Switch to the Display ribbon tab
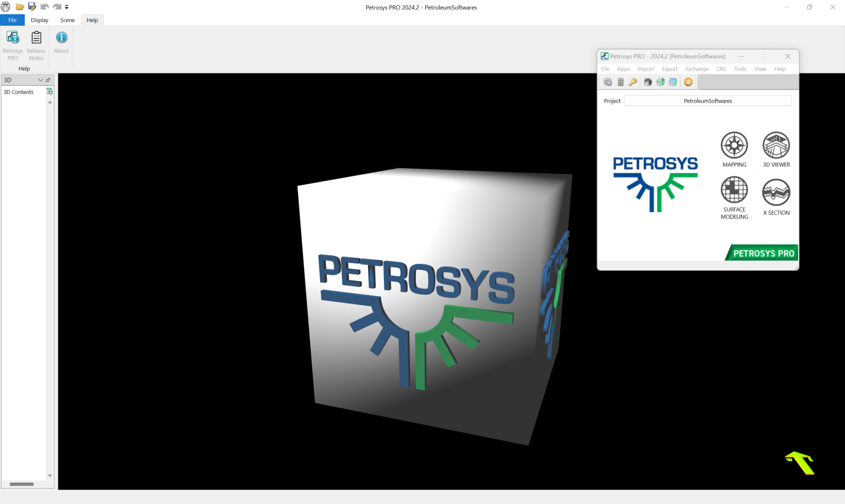845x504 pixels. (40, 20)
